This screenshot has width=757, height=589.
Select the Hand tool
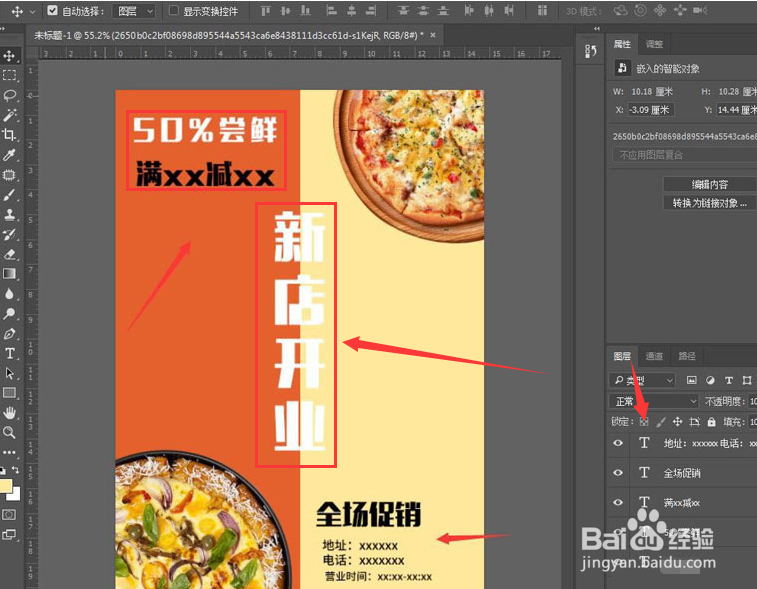[x=9, y=412]
